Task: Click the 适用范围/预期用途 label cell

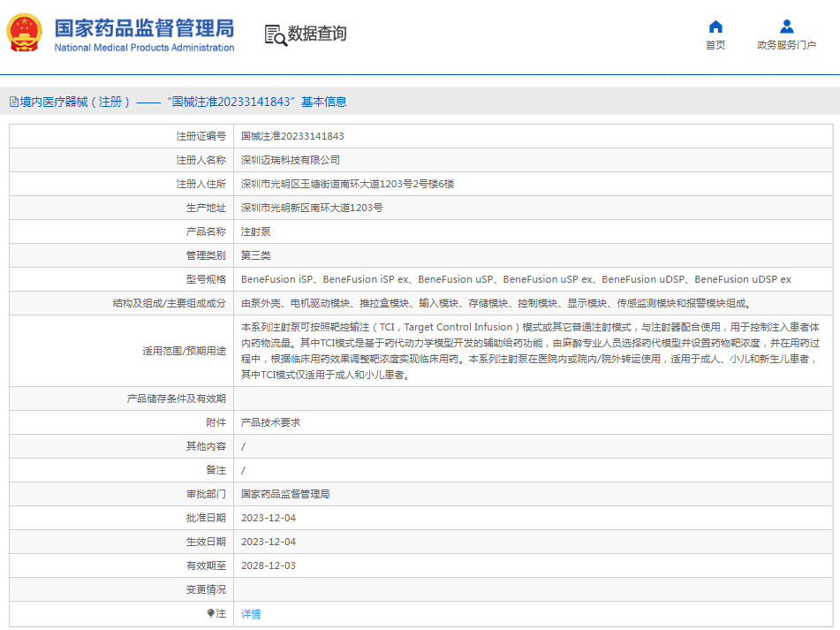Action: tap(122, 351)
